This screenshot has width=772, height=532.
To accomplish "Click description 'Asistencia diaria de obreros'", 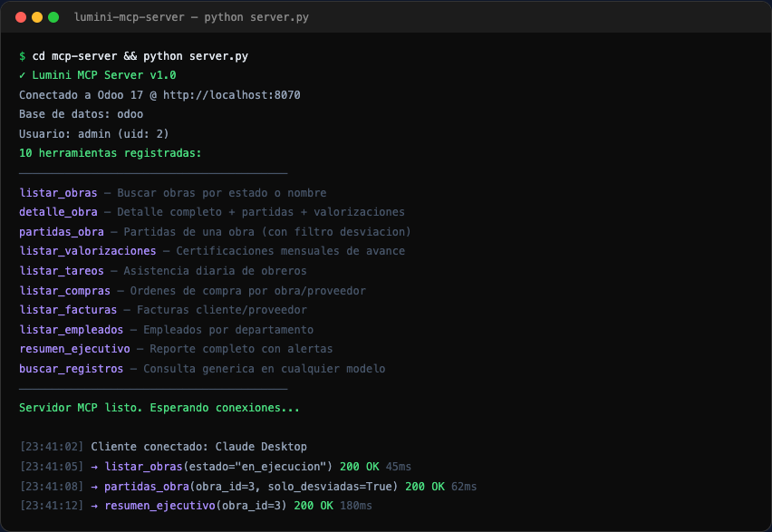I will (215, 271).
